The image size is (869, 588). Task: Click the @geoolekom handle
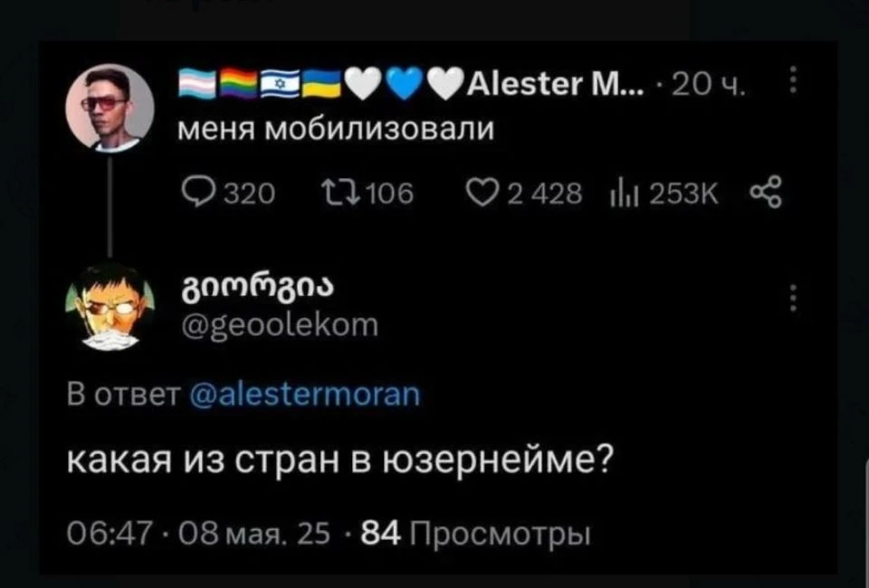click(x=281, y=326)
